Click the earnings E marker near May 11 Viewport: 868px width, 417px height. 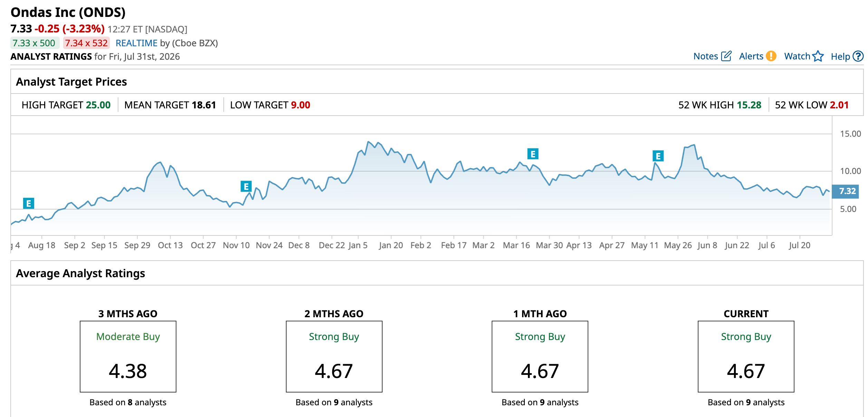click(658, 156)
